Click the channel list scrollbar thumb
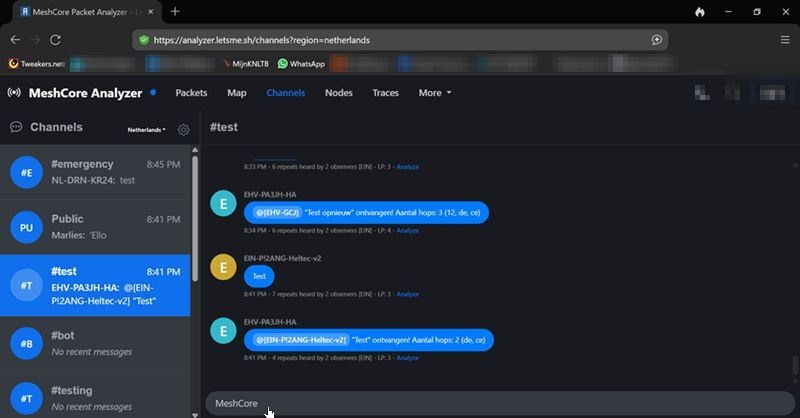800x418 pixels. [195, 218]
